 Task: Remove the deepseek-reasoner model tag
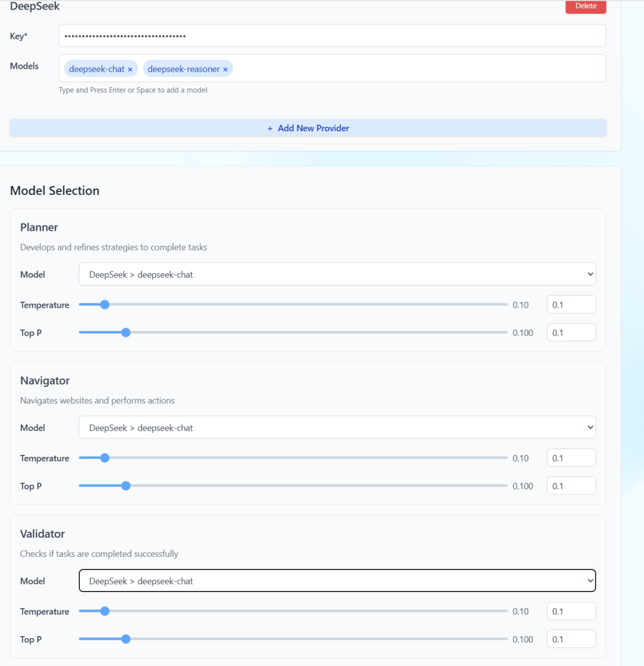[x=225, y=69]
